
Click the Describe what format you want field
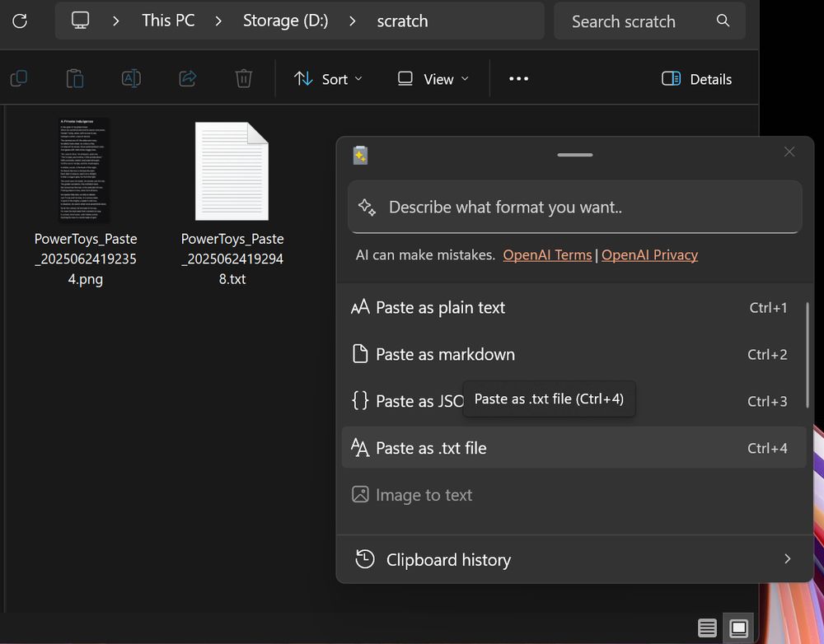click(x=575, y=207)
